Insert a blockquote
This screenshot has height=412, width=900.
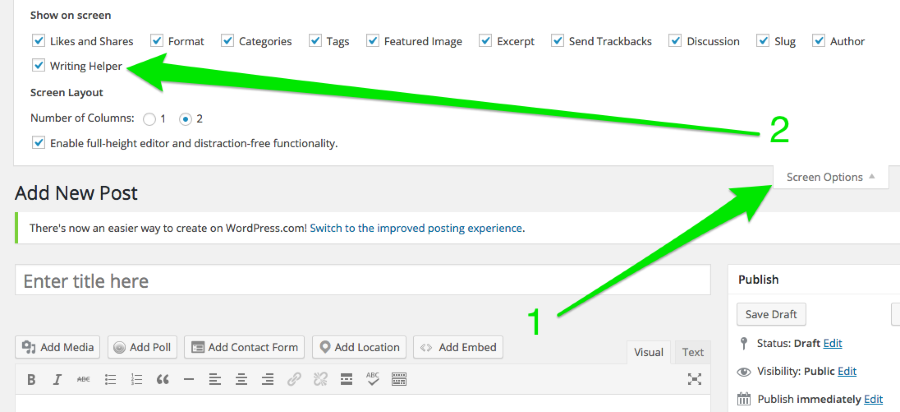(x=162, y=380)
